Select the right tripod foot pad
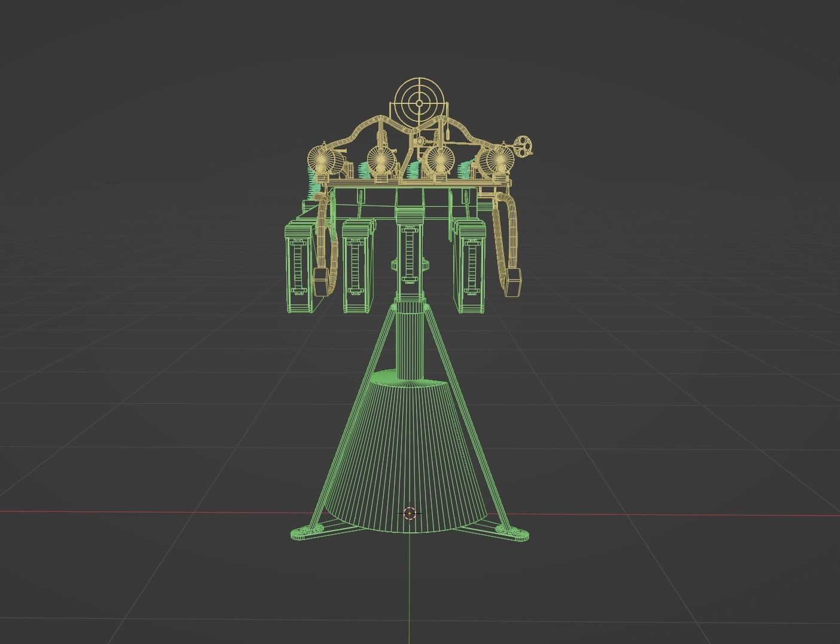The height and width of the screenshot is (644, 840). (x=514, y=533)
